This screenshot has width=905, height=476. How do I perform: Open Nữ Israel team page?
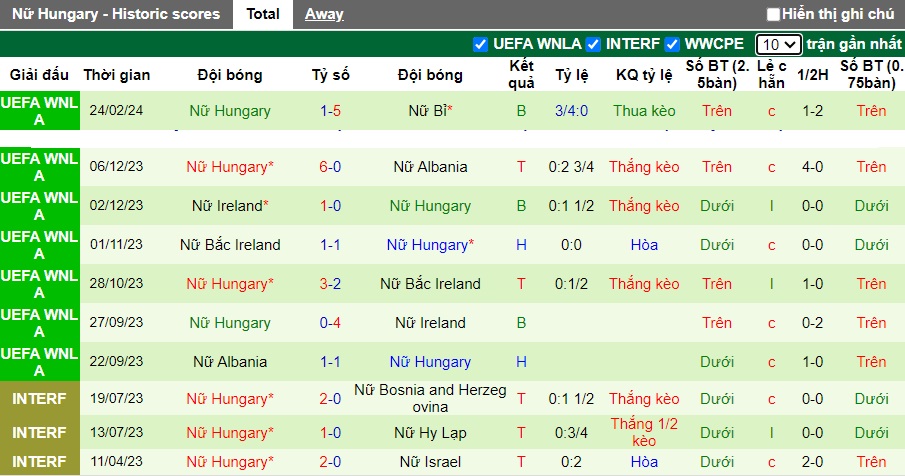click(x=430, y=462)
